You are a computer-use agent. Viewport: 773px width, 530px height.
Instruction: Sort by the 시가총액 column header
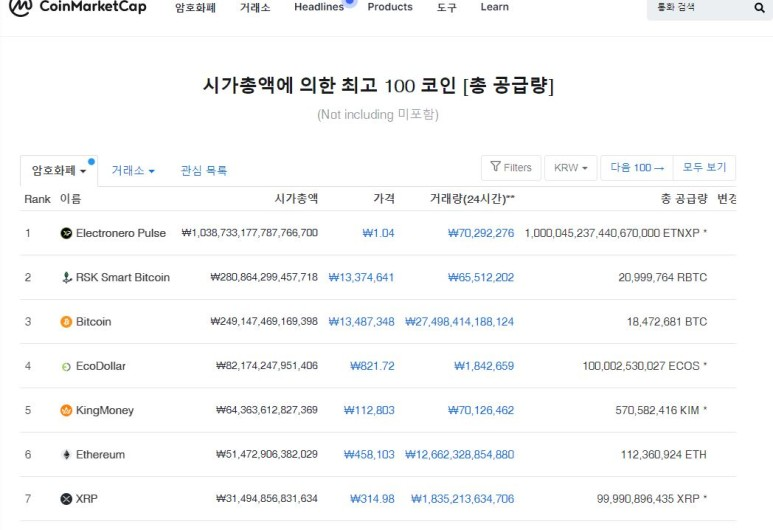click(x=296, y=199)
